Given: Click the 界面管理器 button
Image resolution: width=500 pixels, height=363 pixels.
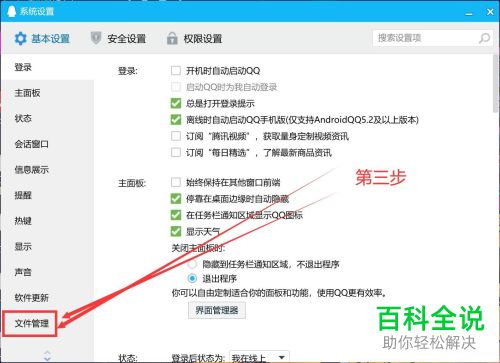Looking at the screenshot, I should point(217,310).
